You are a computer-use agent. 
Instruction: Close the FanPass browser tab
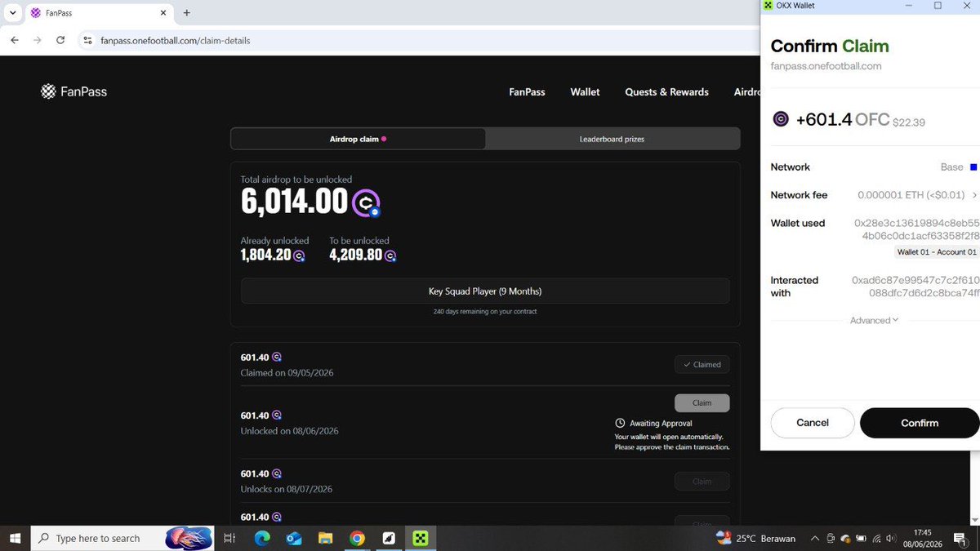pyautogui.click(x=163, y=13)
